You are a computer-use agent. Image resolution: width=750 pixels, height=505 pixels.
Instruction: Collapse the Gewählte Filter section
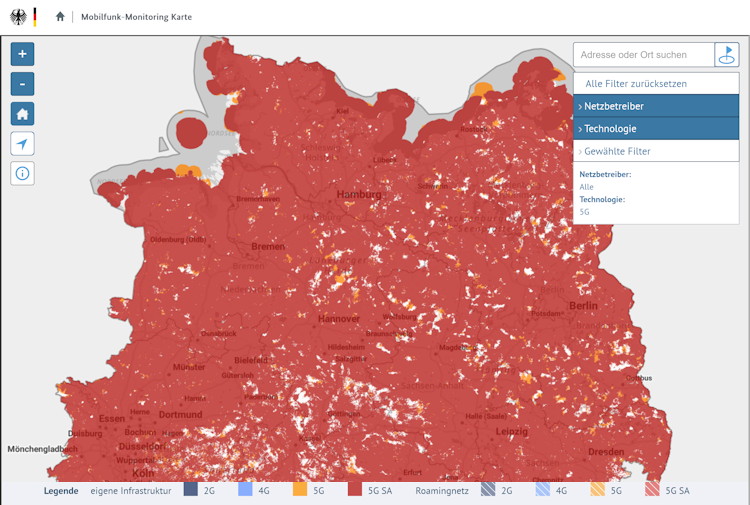[656, 151]
